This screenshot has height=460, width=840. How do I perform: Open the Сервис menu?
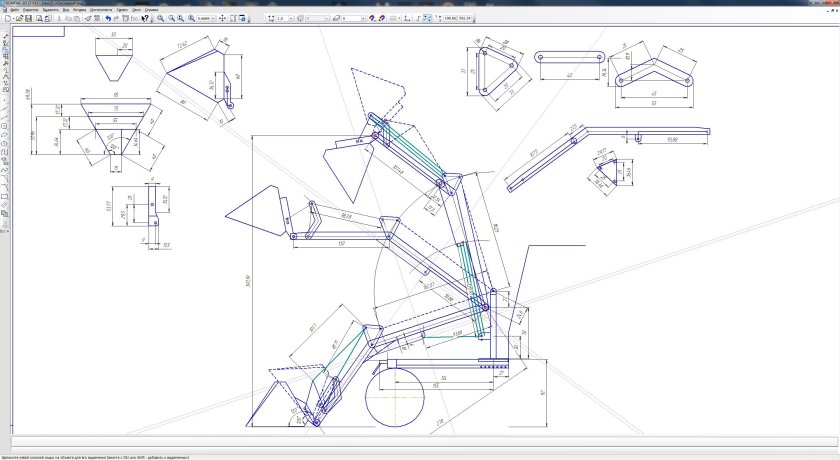(x=121, y=9)
